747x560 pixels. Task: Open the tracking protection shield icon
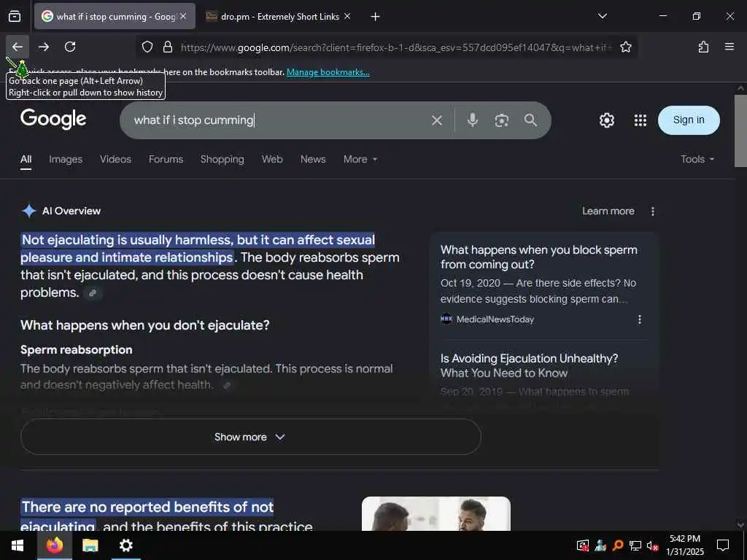click(147, 47)
